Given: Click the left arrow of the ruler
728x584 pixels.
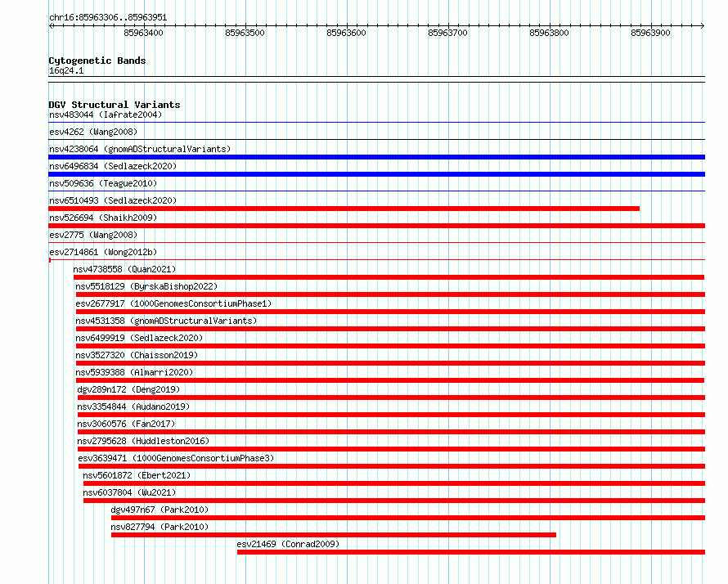Looking at the screenshot, I should tap(51, 26).
